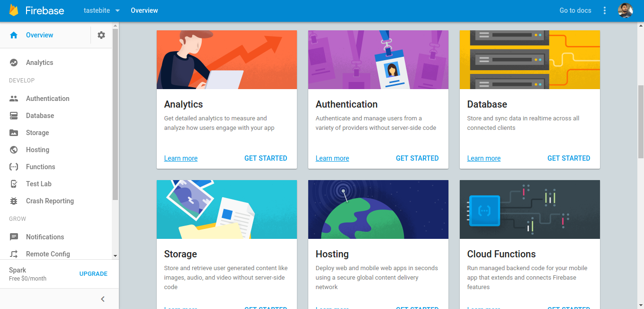Click Learn more on Authentication card
Screen dimensions: 644x309
coord(332,158)
